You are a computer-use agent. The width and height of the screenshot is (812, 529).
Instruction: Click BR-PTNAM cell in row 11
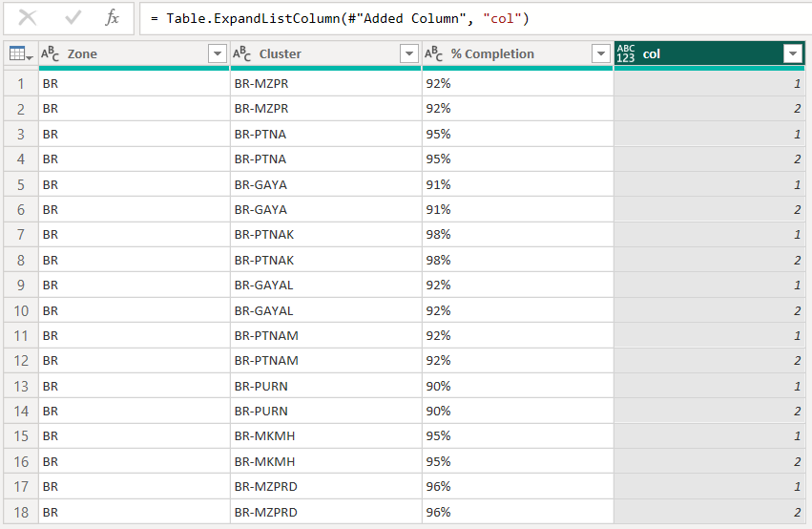click(x=326, y=336)
